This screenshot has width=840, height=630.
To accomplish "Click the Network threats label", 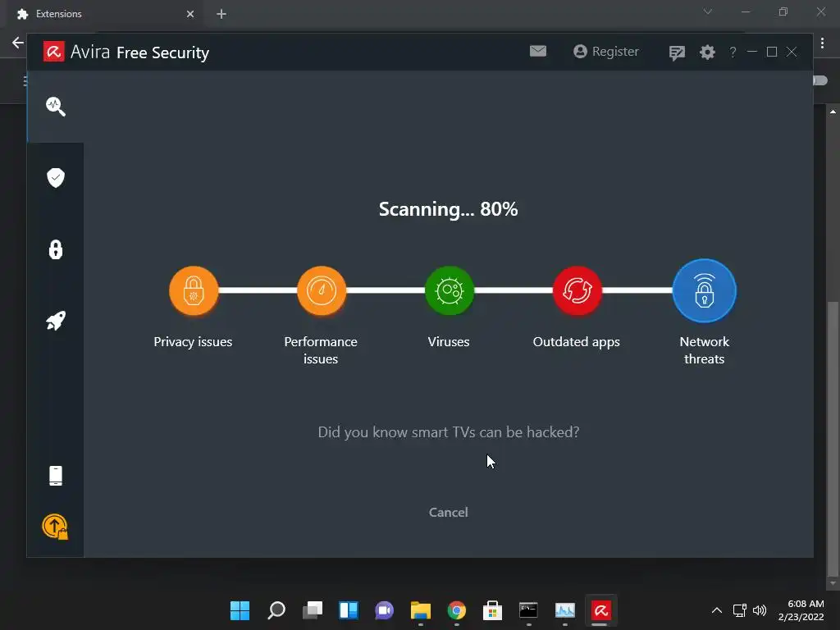I will point(705,350).
